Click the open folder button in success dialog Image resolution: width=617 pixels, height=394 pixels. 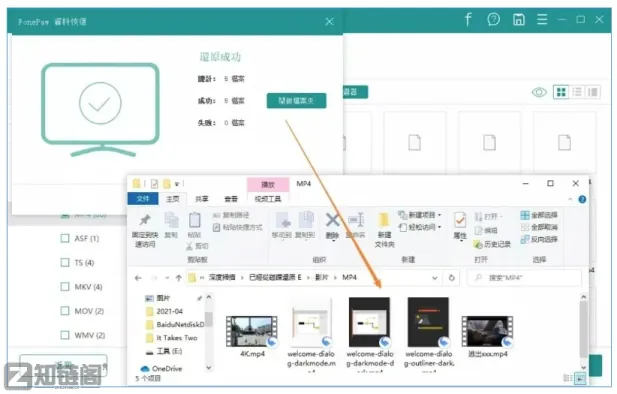296,100
